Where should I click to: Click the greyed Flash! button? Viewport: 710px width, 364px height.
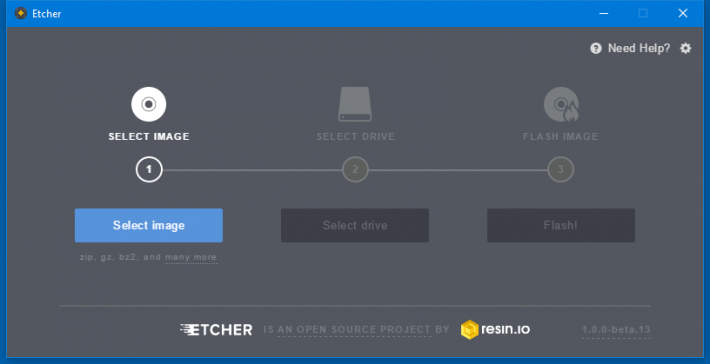[x=561, y=225]
